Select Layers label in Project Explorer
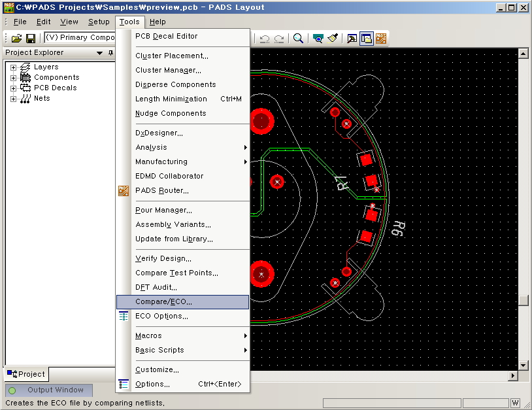Image resolution: width=532 pixels, height=410 pixels. (46, 67)
